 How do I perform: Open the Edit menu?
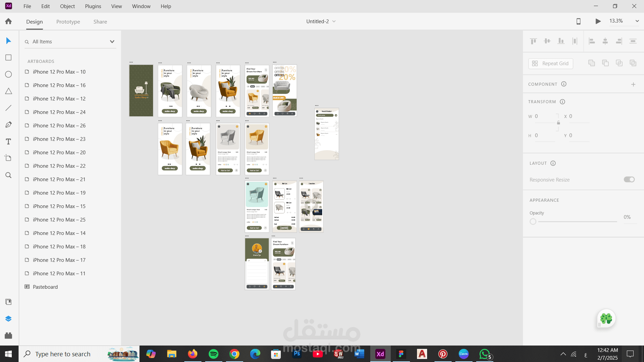coord(45,6)
